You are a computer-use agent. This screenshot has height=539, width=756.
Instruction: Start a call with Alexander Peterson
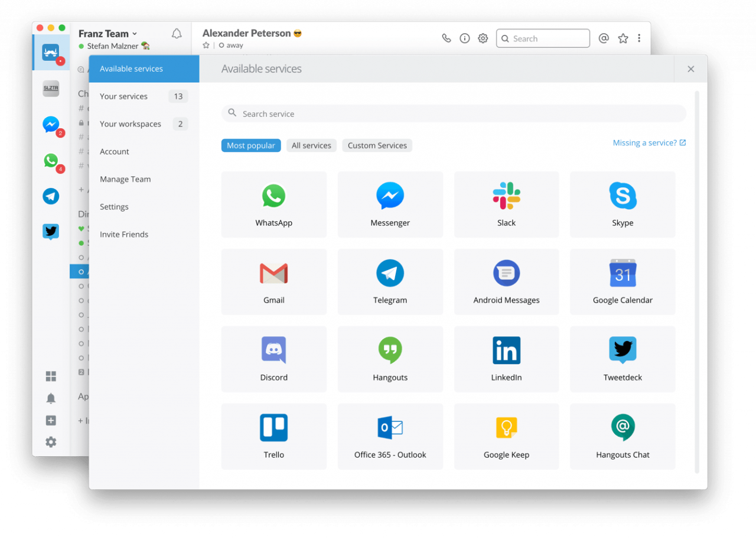point(447,38)
